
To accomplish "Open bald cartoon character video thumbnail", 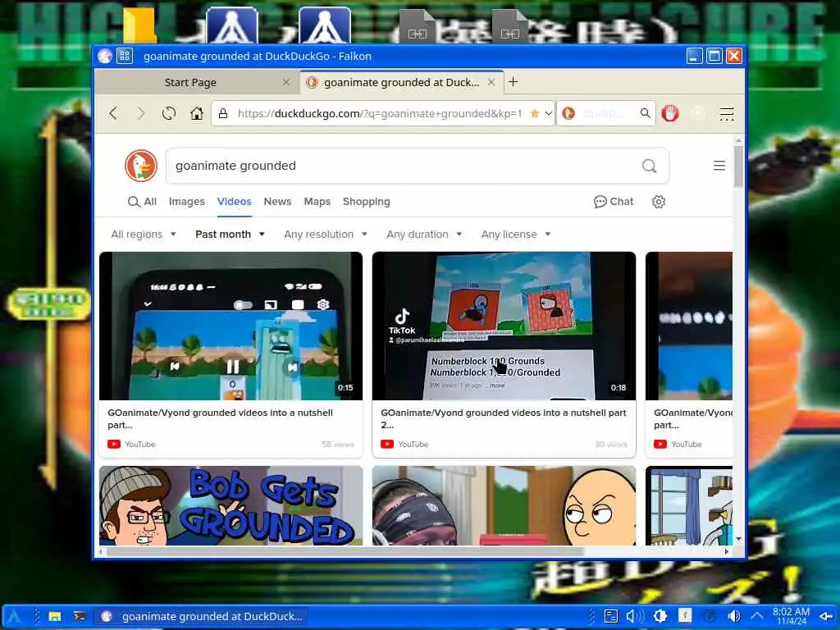I will pos(504,505).
